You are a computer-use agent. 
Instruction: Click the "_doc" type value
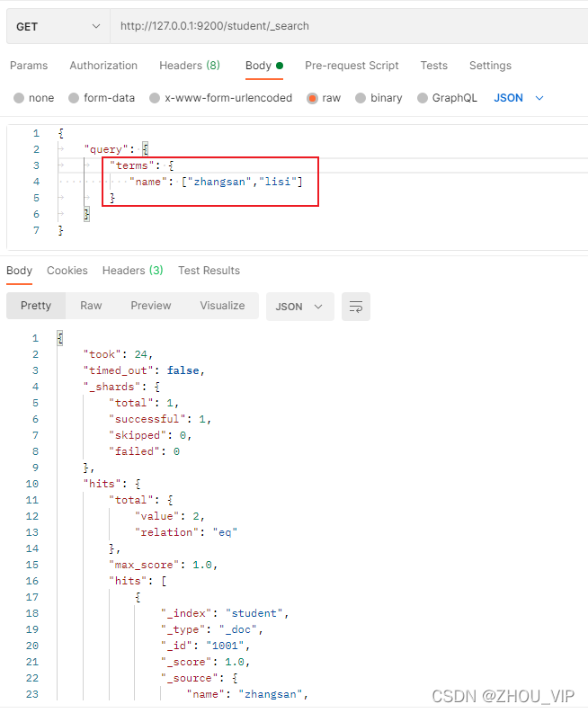coord(238,629)
